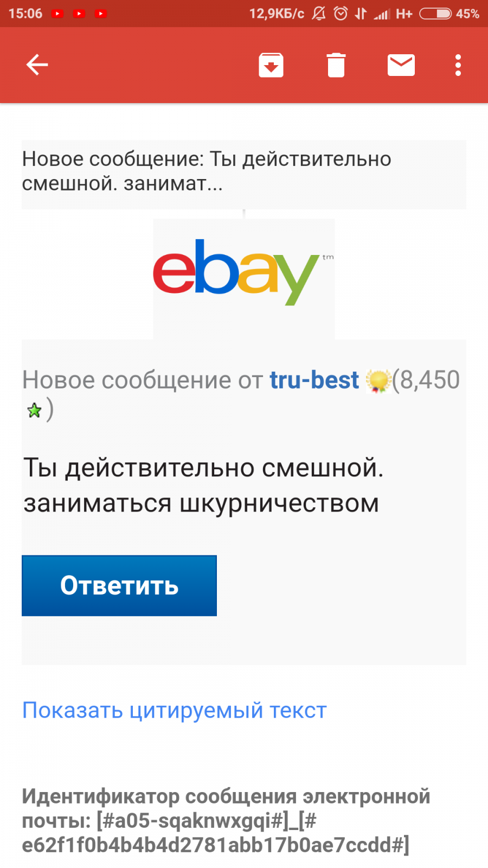Tap the email subject header Новое сообщение

pos(207,171)
